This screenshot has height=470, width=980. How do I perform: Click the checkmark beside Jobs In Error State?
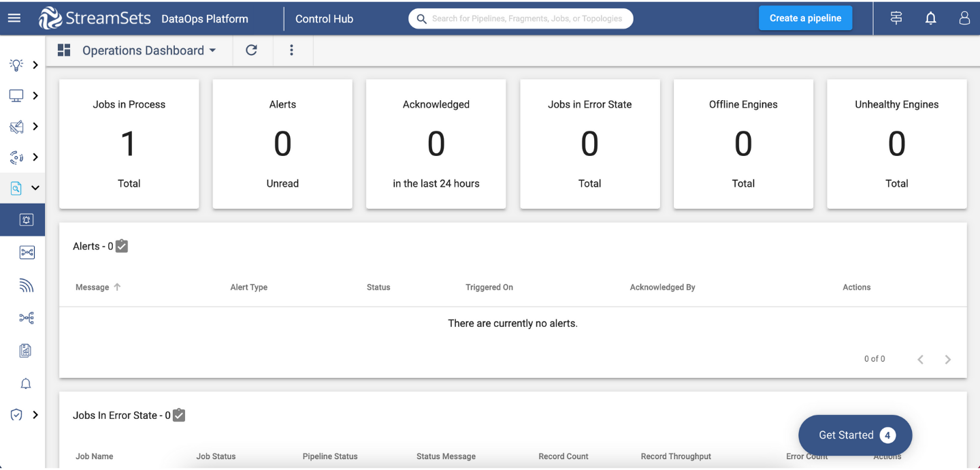179,415
